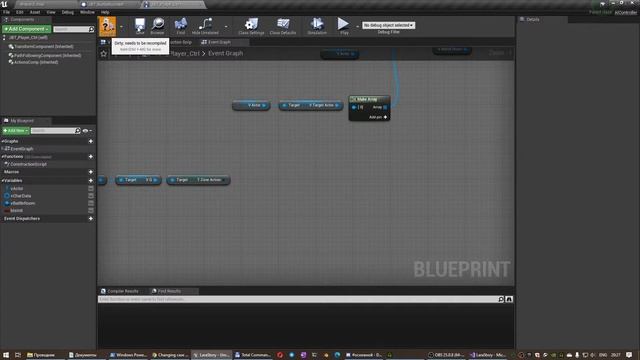Click the search magnifier icon in Find Results
Viewport: 640px width, 360px height.
coord(501,299)
